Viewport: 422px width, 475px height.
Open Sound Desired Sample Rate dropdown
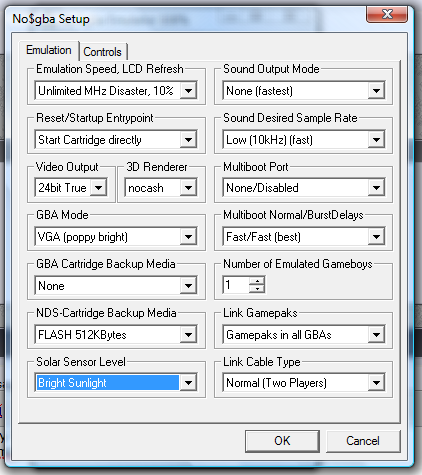pos(304,139)
